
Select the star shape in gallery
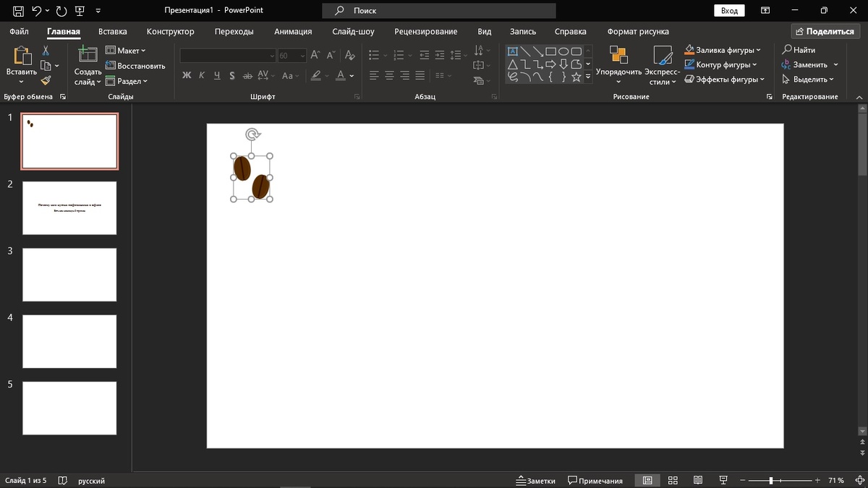click(x=576, y=77)
